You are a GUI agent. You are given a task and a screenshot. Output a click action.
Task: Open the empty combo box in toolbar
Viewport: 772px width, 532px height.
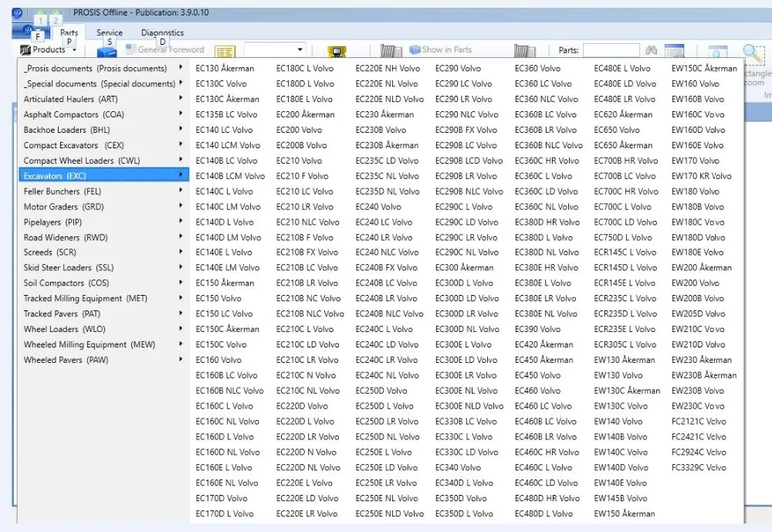275,49
